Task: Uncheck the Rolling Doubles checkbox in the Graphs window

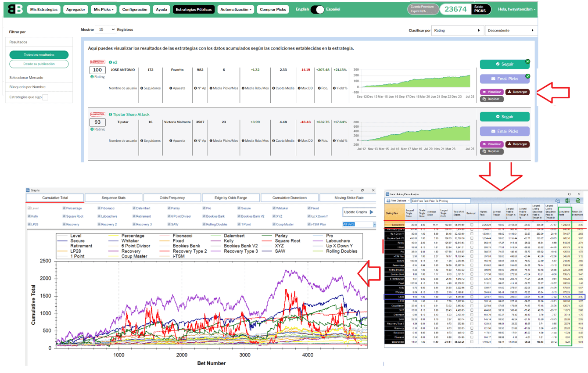Action: [x=204, y=224]
